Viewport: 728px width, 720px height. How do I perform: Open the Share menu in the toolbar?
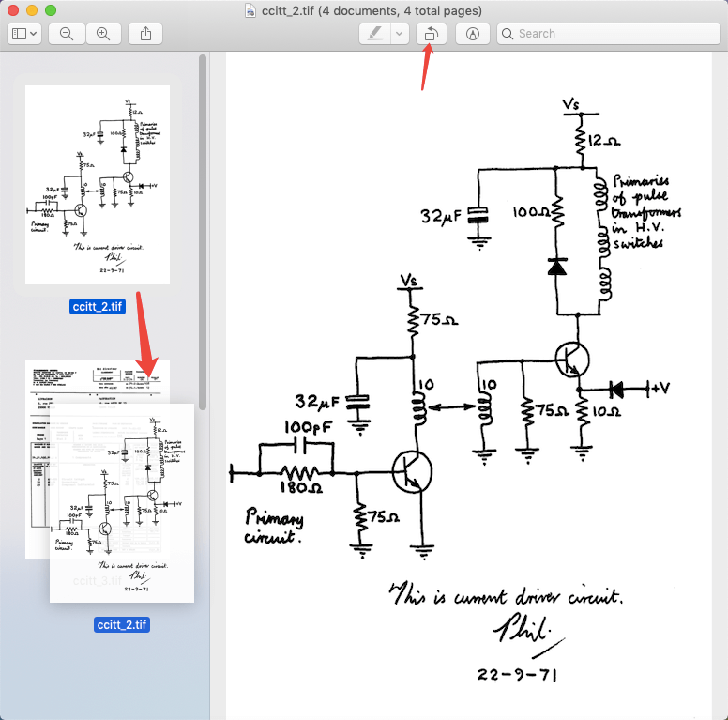145,34
